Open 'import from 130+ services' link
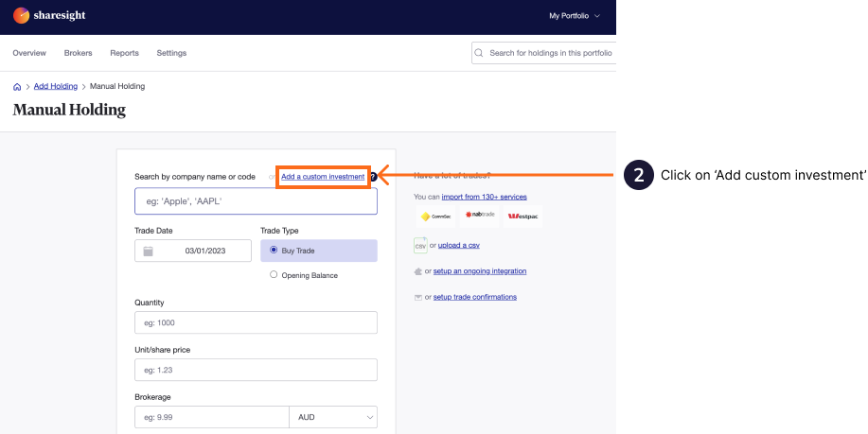The image size is (868, 434). coord(485,197)
